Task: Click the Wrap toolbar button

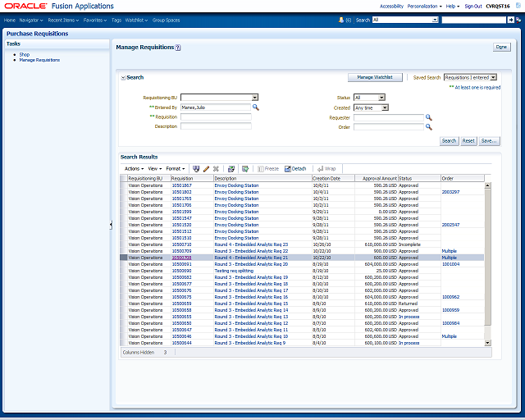Action: (x=326, y=169)
